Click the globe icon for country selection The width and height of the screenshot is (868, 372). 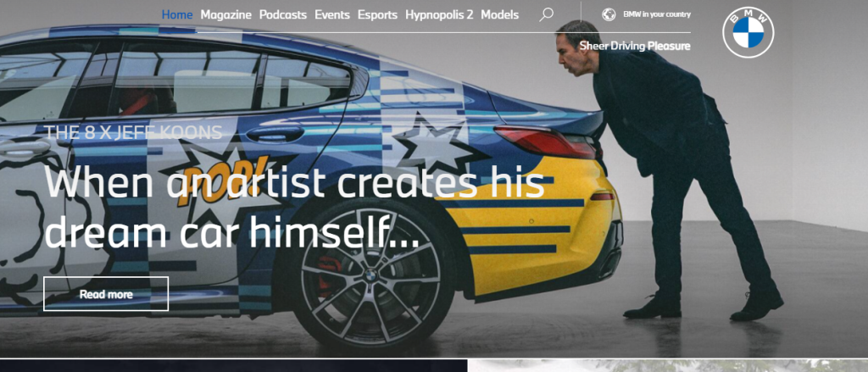(x=609, y=15)
